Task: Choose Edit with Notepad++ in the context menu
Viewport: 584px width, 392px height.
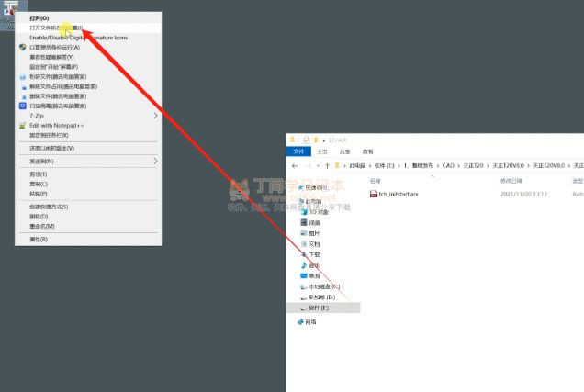Action: [88, 126]
